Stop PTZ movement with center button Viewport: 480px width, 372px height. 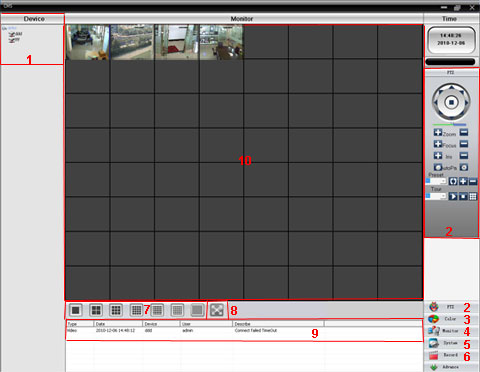click(x=451, y=102)
